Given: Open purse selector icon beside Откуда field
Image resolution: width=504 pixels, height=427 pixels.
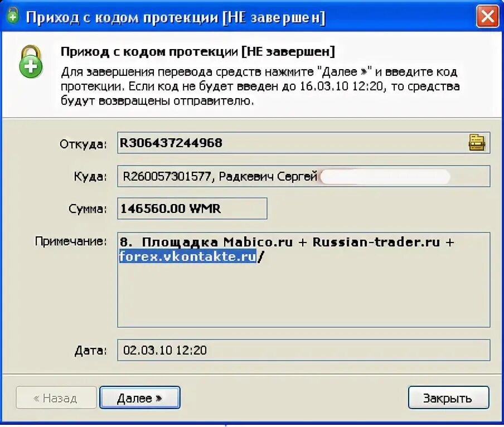Looking at the screenshot, I should tap(477, 143).
